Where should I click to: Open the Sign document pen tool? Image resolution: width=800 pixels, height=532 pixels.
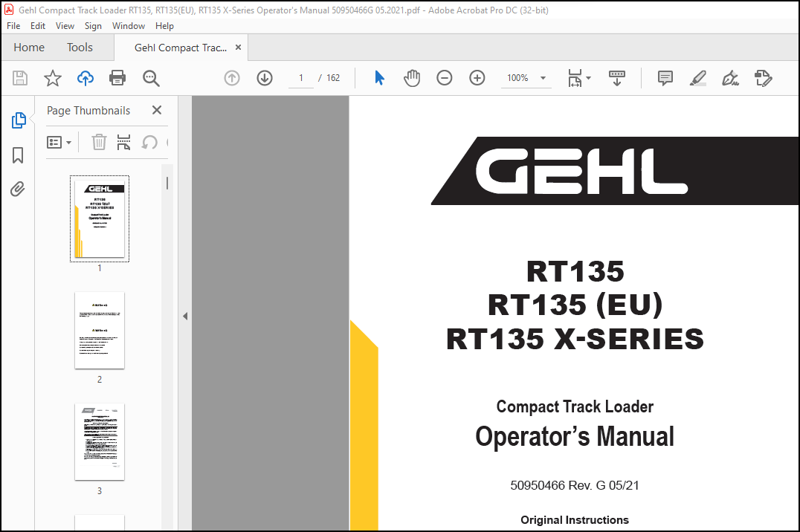(730, 78)
